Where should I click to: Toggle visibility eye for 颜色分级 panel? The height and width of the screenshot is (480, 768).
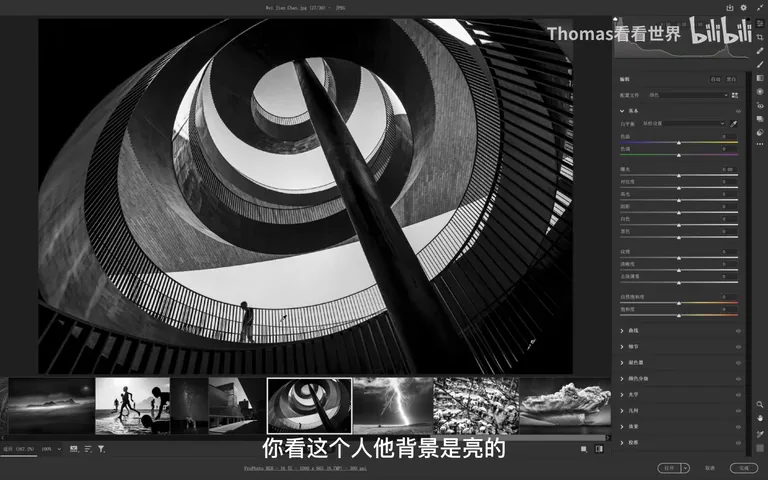coord(738,379)
